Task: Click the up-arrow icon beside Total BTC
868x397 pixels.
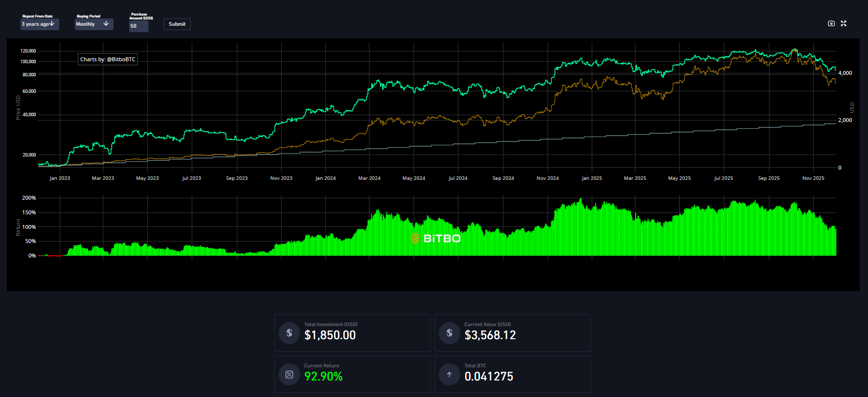Action: [x=450, y=374]
